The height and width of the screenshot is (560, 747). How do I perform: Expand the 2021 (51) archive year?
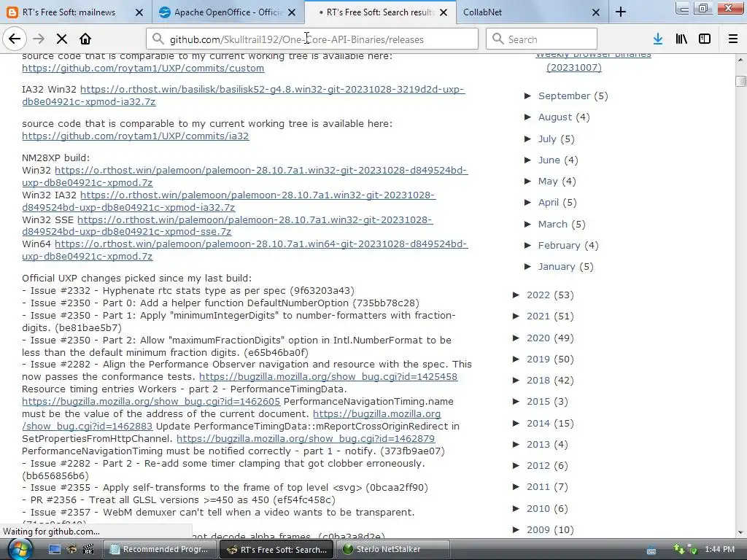coord(516,316)
